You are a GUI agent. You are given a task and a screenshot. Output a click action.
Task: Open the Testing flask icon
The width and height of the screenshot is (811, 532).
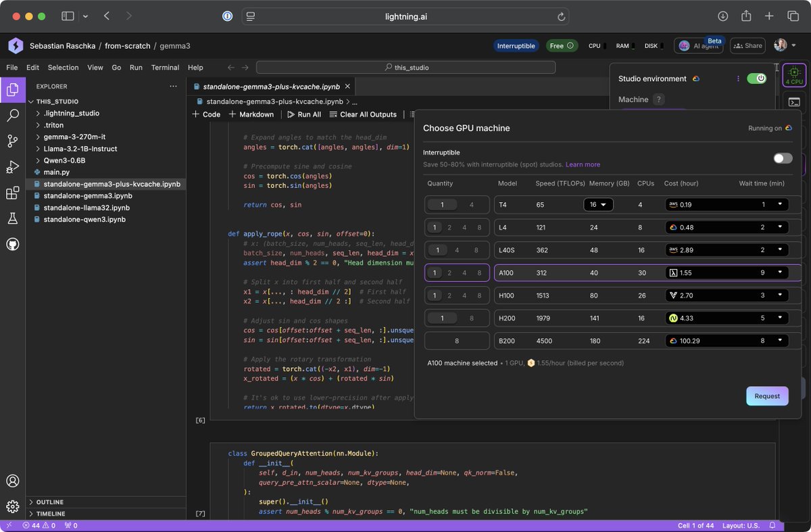12,218
